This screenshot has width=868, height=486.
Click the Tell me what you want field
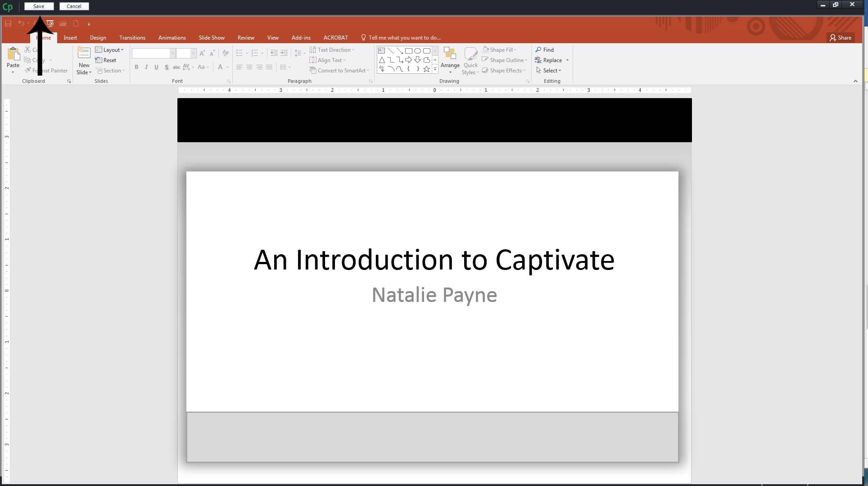click(x=401, y=38)
